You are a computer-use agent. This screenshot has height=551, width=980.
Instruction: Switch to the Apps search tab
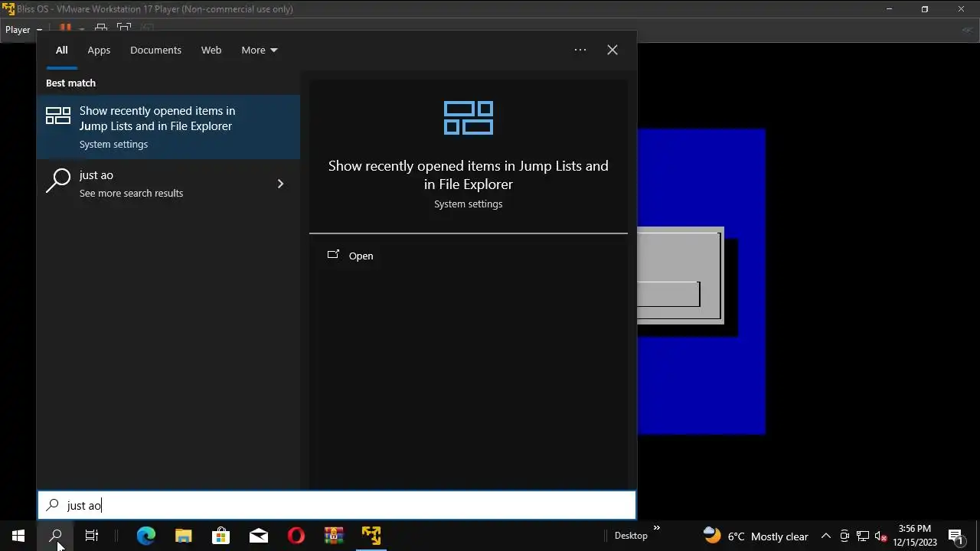tap(99, 50)
